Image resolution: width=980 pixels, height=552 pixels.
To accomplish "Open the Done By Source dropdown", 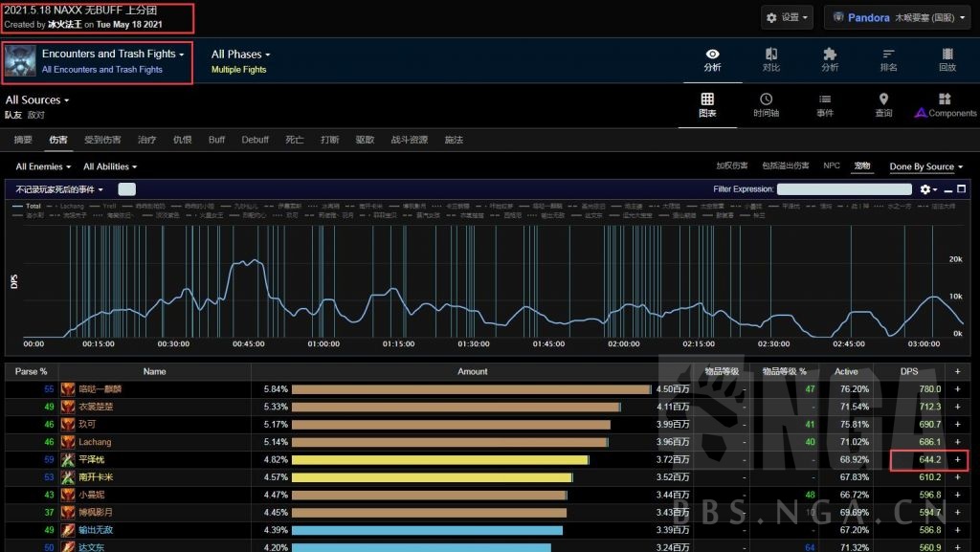I will (x=925, y=166).
